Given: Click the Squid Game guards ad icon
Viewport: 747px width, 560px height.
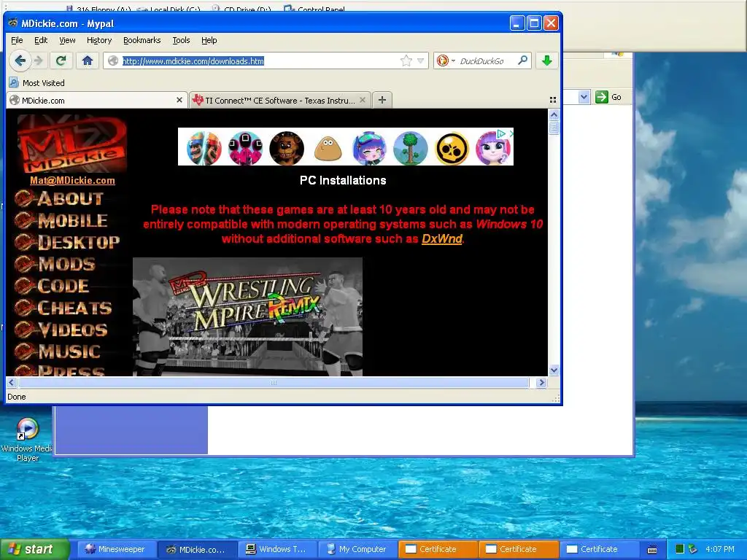Looking at the screenshot, I should point(245,147).
